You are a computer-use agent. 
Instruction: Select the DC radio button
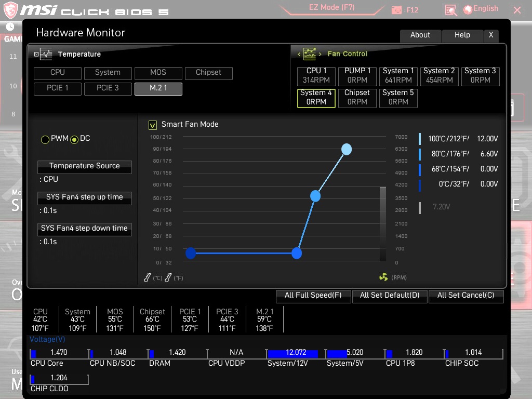[74, 139]
